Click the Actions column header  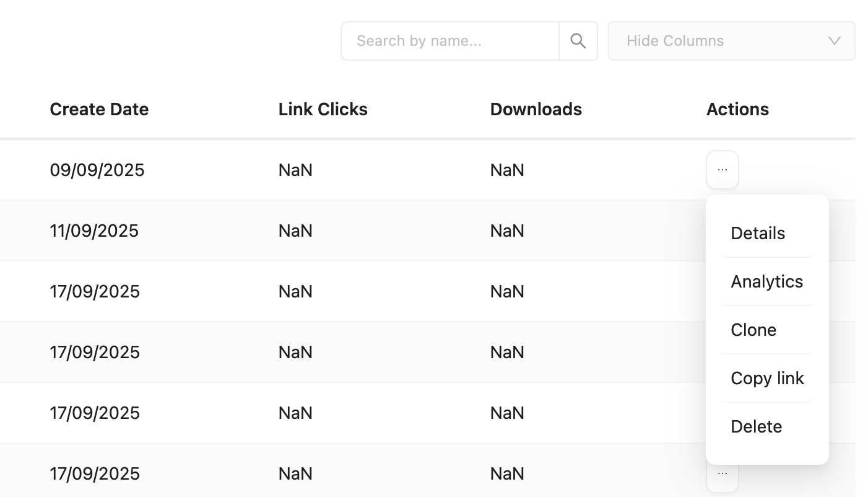click(x=737, y=110)
